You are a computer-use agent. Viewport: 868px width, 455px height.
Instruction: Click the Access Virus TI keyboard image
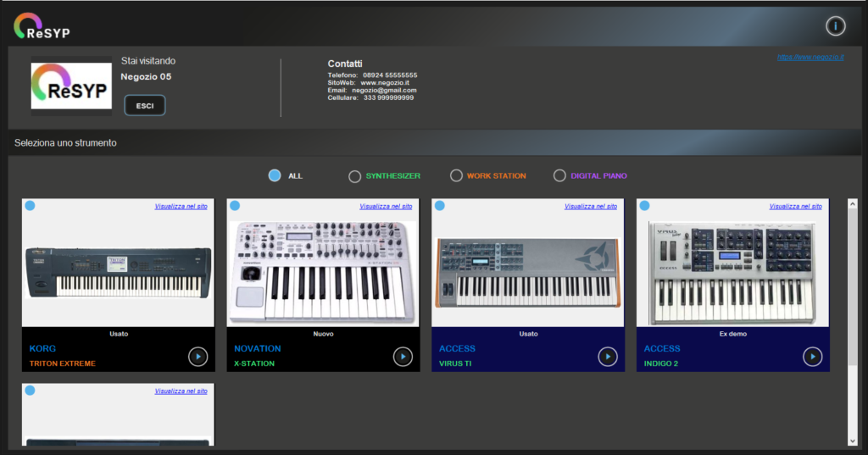point(527,273)
